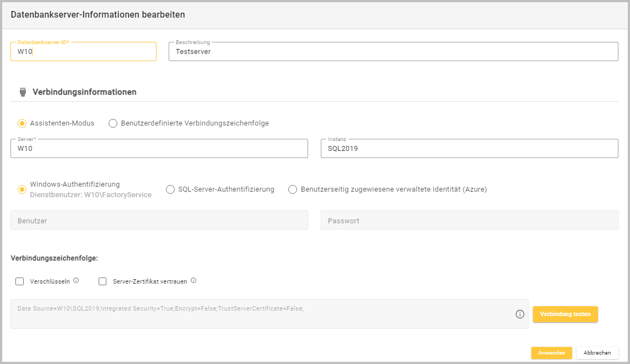Click the Server input field
This screenshot has height=364, width=630.
tap(159, 149)
